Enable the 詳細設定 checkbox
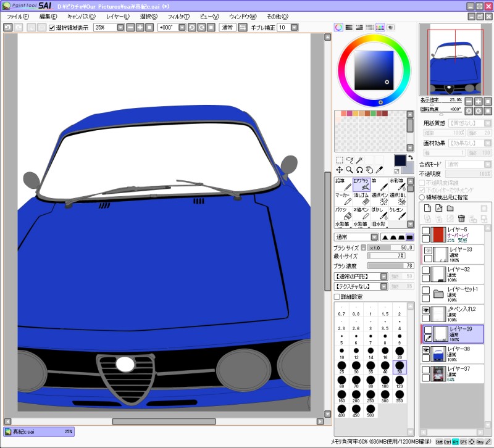The width and height of the screenshot is (494, 448). tap(337, 297)
